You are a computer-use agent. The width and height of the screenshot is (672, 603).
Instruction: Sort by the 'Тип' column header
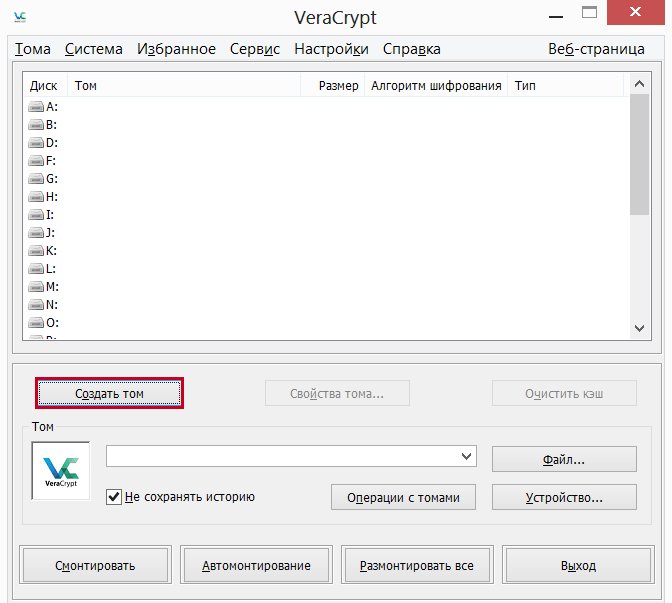point(566,86)
